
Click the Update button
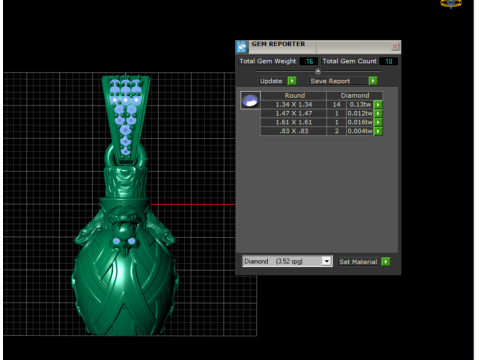click(271, 81)
